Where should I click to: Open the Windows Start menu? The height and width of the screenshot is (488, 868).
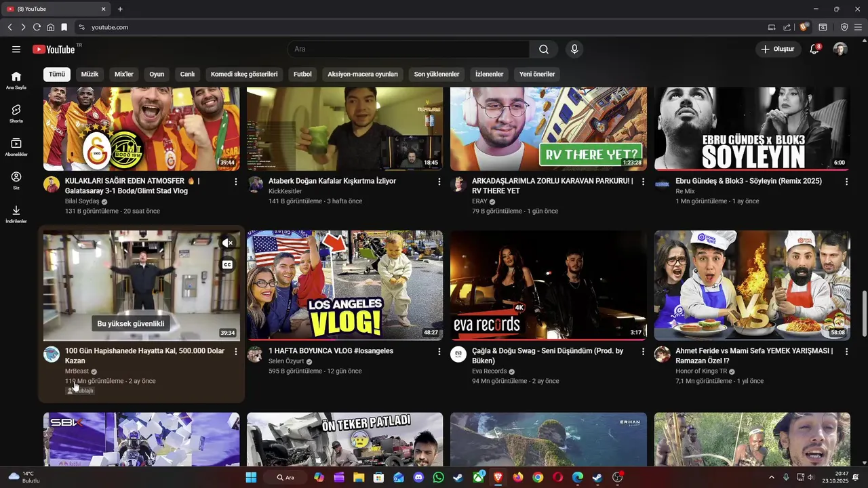[x=251, y=477]
